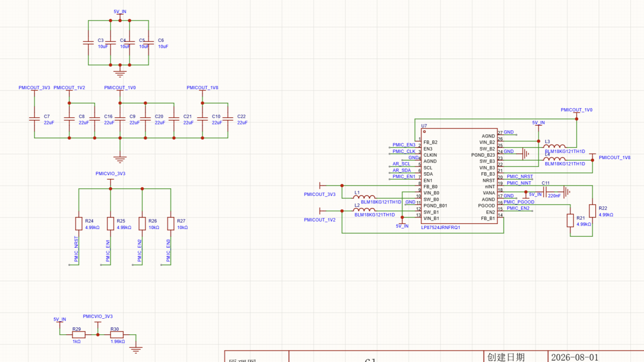Click the SW_B2 pin name on U7
The height and width of the screenshot is (362, 644).
coord(487,149)
